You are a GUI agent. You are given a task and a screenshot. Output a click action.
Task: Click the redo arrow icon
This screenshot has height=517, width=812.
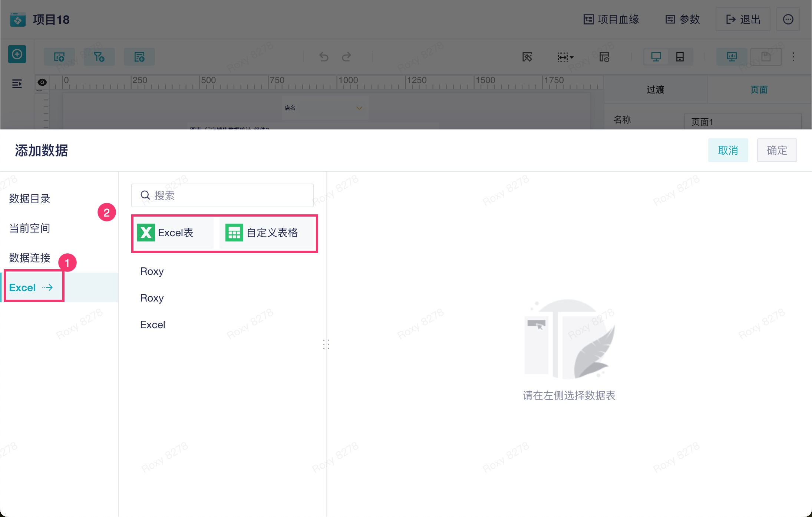(x=346, y=57)
